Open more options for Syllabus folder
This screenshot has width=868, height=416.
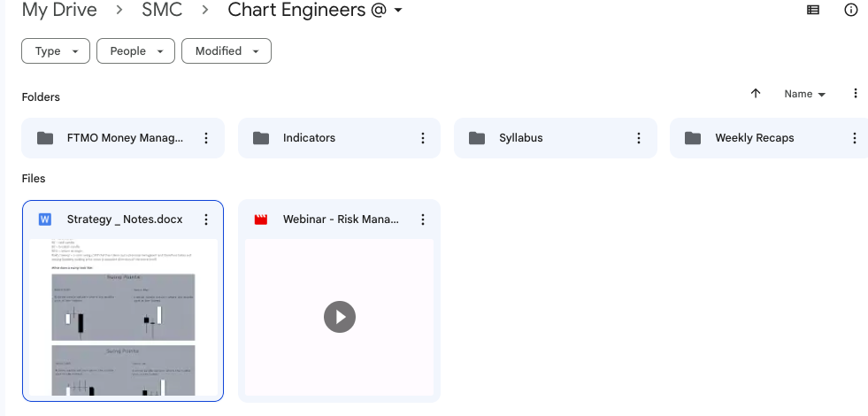pyautogui.click(x=638, y=138)
